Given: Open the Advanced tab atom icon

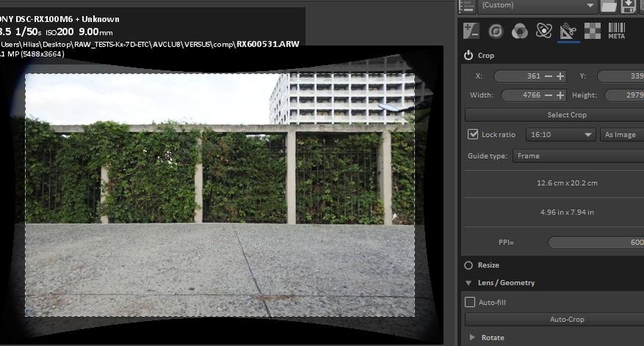Looking at the screenshot, I should [x=544, y=31].
